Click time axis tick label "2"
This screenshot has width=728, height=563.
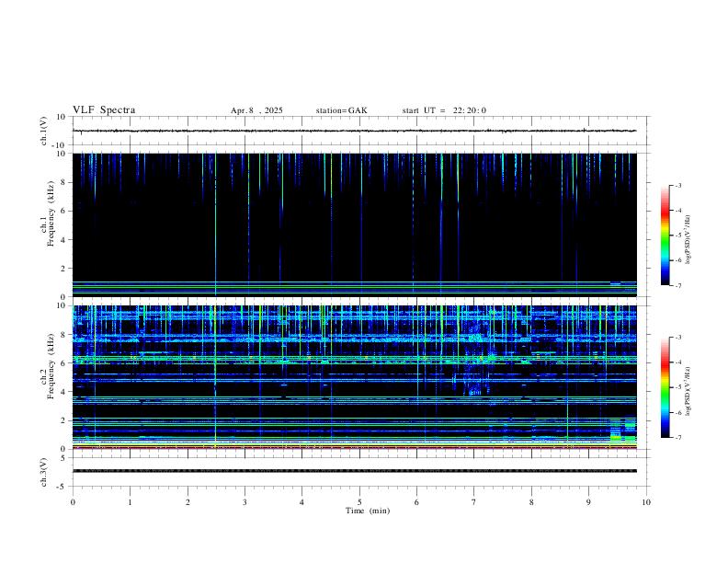click(188, 502)
